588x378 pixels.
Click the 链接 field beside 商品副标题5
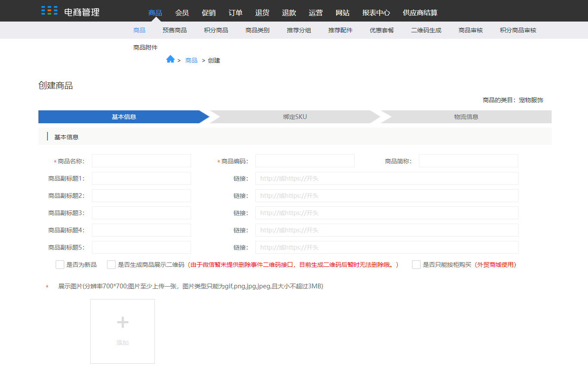tap(387, 247)
